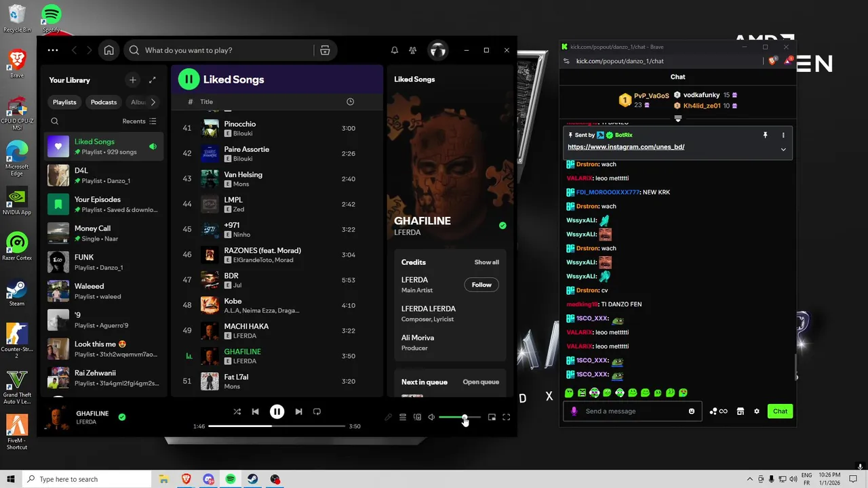Screen dimensions: 868x488
Task: Open the instagram.com/unes_bd link
Action: click(x=626, y=147)
